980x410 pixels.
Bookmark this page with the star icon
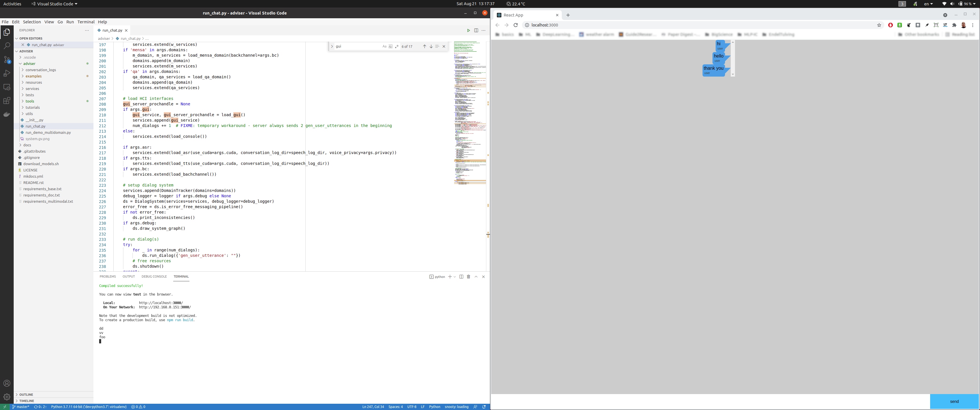(879, 25)
